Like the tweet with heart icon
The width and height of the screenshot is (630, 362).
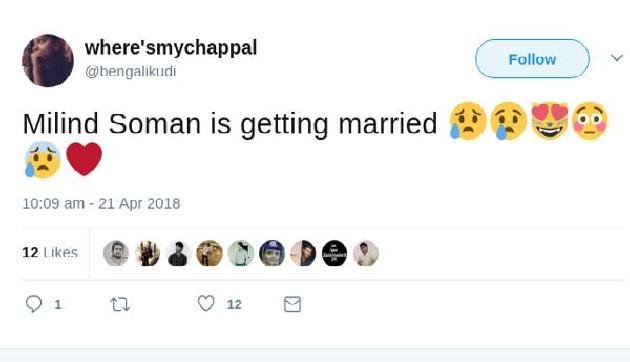[x=206, y=304]
